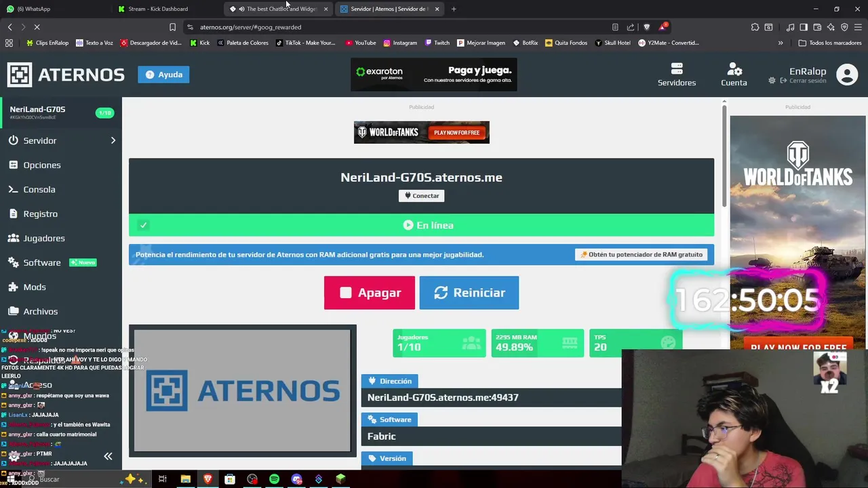868x488 pixels.
Task: Bookmark this page icon
Action: (172, 27)
